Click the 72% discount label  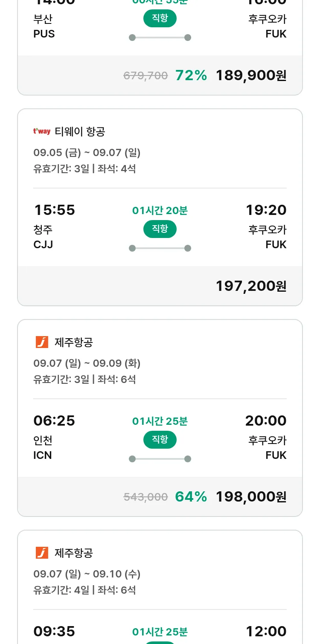[x=191, y=75]
